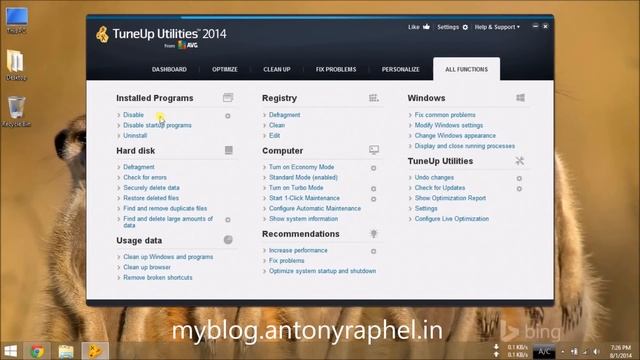Click Fix problems under Recommendations
Viewport: 640px width, 360px height.
(287, 260)
